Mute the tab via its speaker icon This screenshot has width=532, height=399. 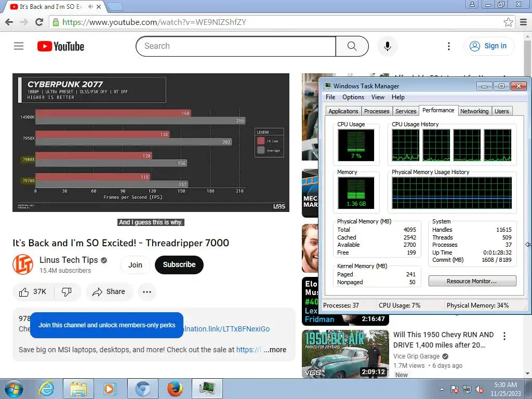point(90,6)
